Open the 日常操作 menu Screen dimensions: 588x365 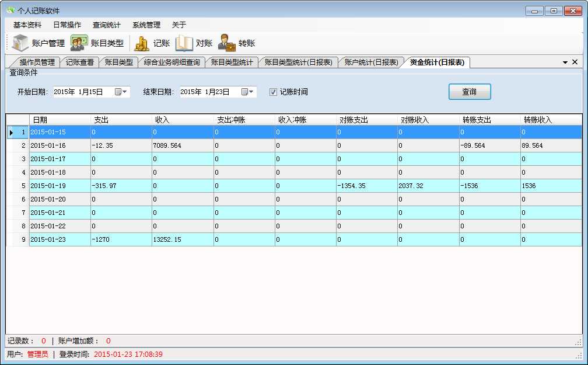tap(67, 25)
